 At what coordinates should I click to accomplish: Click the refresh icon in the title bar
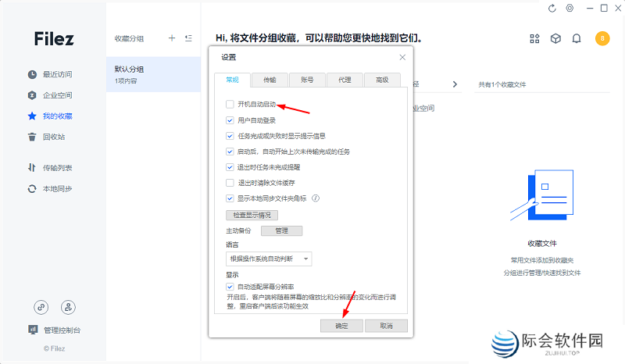click(x=552, y=8)
